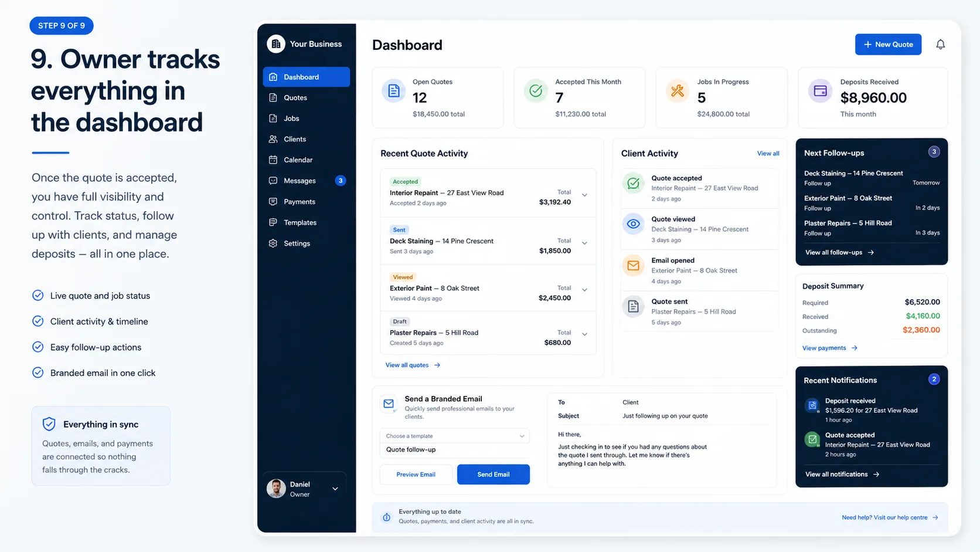
Task: Click the To Client field
Action: [x=662, y=402]
